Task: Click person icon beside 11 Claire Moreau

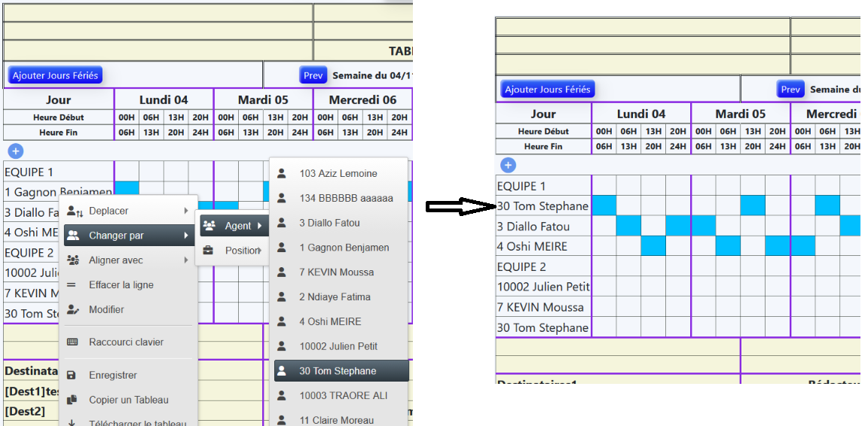Action: (x=281, y=420)
